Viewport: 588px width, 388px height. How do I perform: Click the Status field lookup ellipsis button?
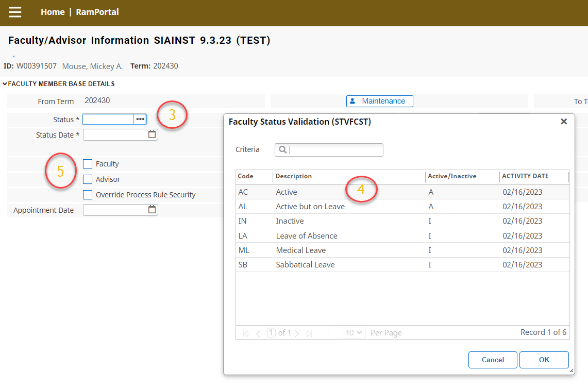coord(140,120)
